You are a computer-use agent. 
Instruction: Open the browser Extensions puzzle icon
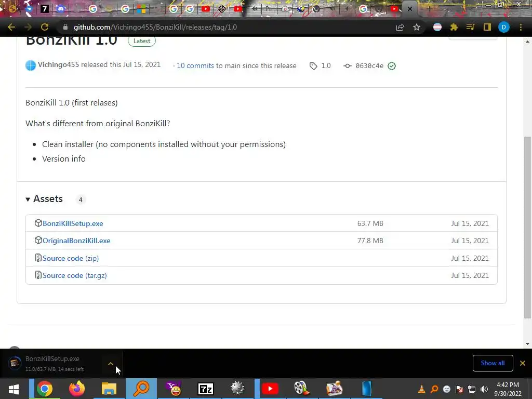click(454, 27)
